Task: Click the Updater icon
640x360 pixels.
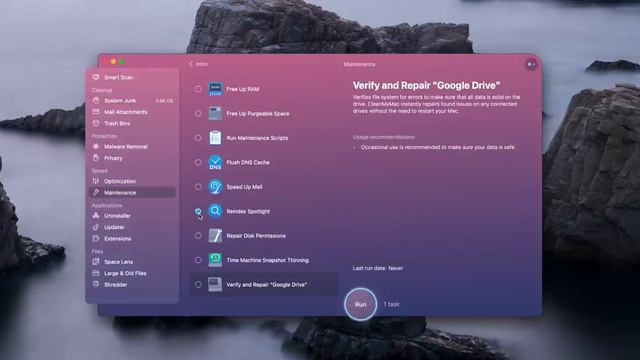Action: tap(96, 227)
